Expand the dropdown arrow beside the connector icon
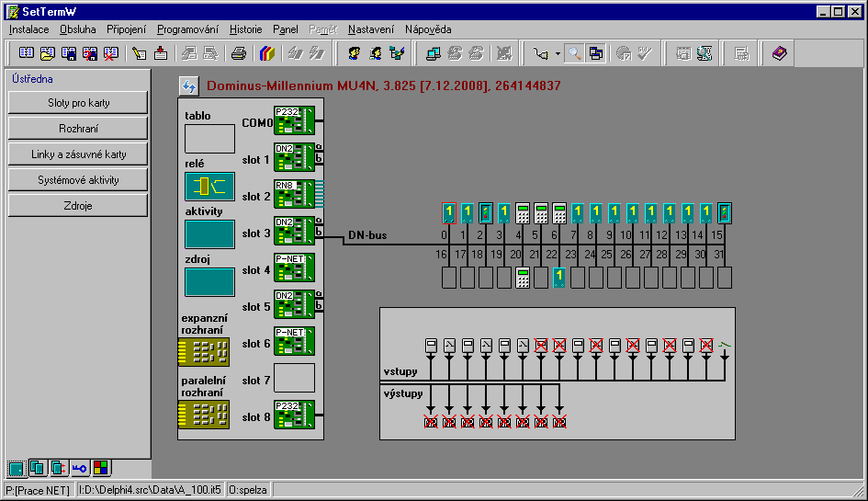The width and height of the screenshot is (868, 501). [557, 53]
